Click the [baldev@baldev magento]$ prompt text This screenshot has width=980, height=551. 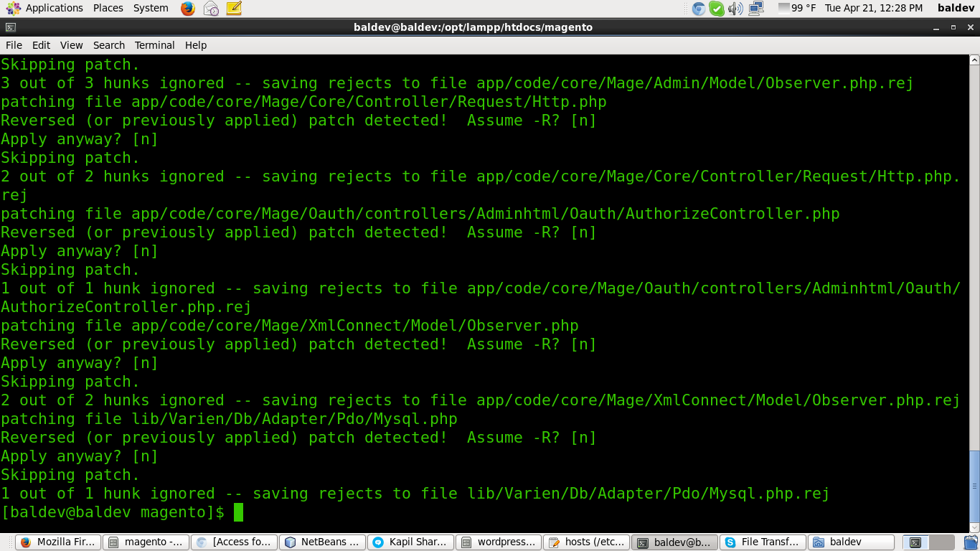(x=113, y=512)
